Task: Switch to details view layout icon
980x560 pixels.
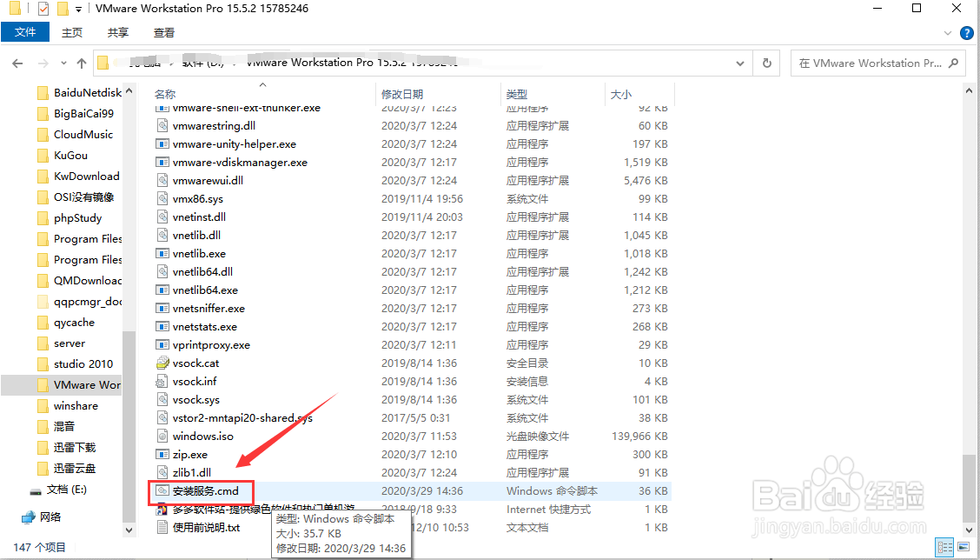Action: tap(945, 547)
